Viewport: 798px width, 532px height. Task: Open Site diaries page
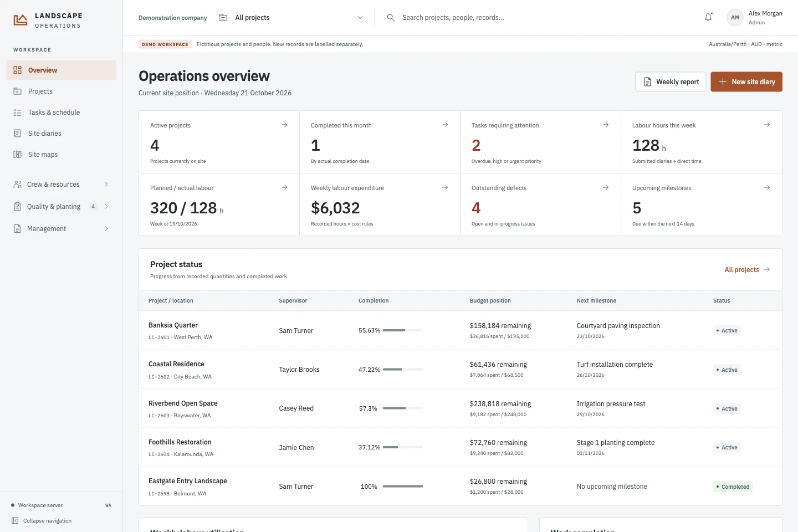pos(61,134)
